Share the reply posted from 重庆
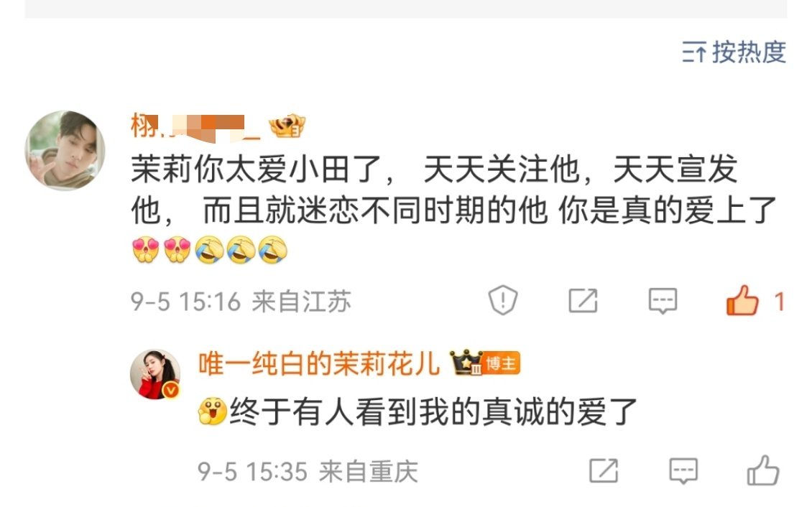 coord(604,470)
